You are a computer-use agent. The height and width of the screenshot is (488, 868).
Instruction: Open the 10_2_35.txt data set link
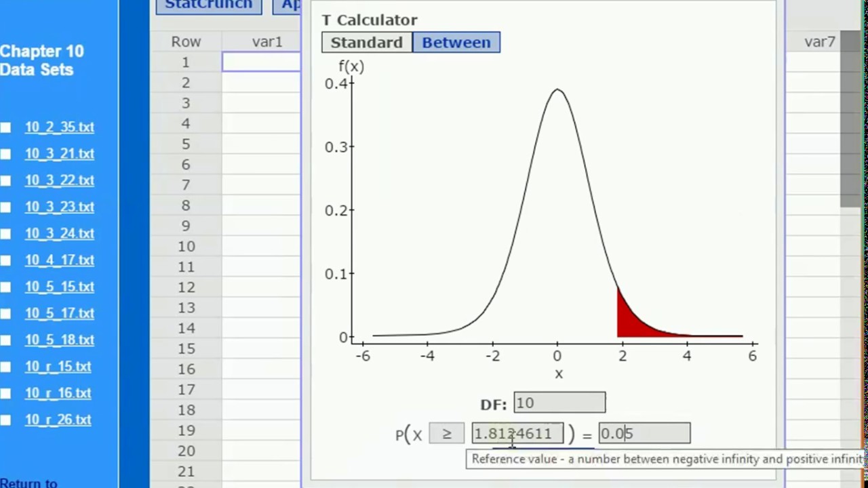(60, 127)
